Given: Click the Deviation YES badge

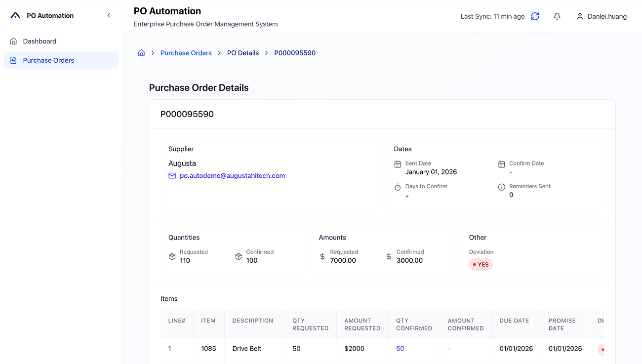Looking at the screenshot, I should click(481, 265).
